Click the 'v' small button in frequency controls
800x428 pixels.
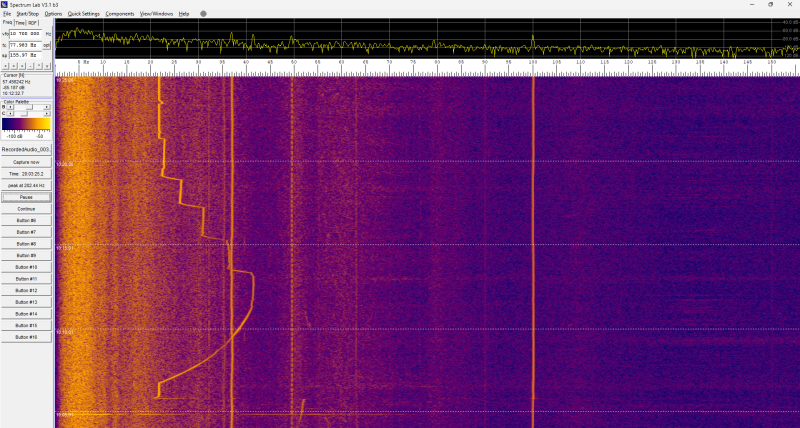point(47,66)
